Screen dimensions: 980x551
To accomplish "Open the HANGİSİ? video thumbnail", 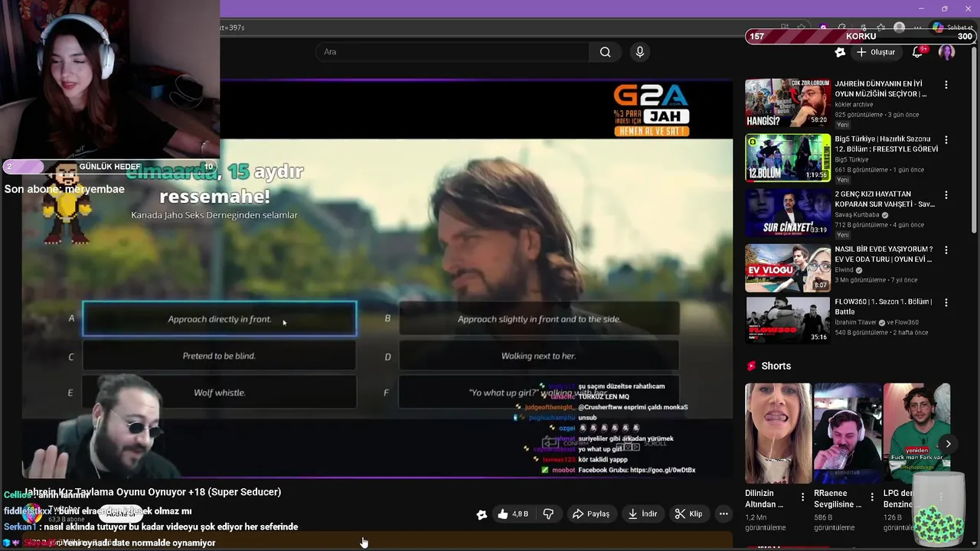I will pyautogui.click(x=788, y=103).
